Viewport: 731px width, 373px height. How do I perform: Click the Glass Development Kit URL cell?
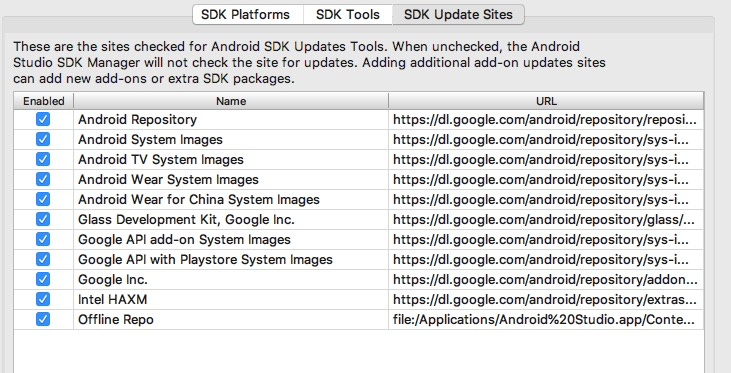point(546,219)
